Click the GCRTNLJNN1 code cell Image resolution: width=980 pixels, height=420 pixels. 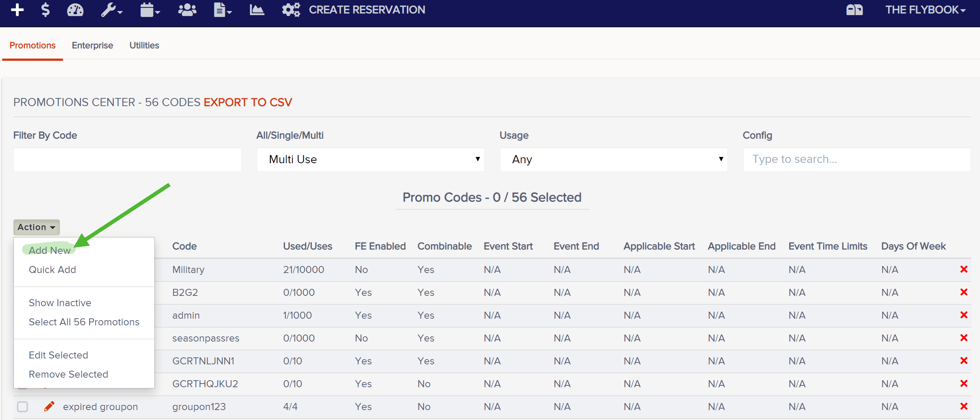(203, 361)
